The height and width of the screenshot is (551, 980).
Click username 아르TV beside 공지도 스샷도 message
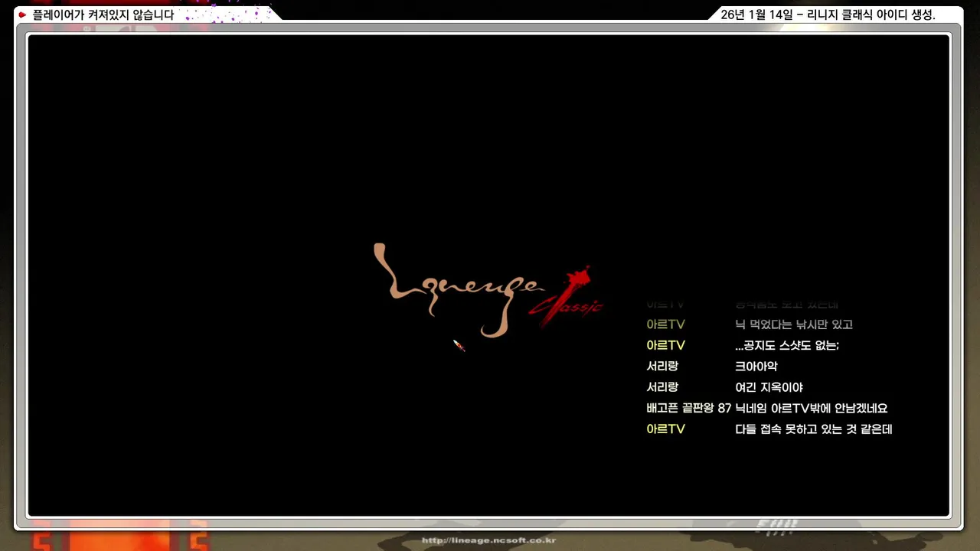pyautogui.click(x=666, y=346)
